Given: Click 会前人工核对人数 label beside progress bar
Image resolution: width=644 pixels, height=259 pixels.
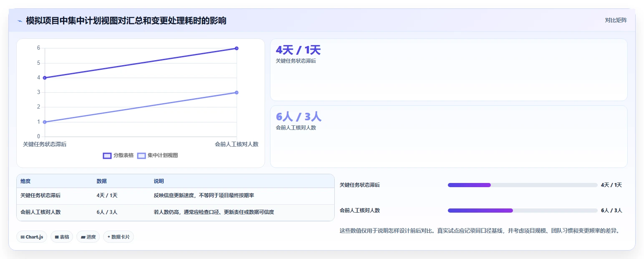Looking at the screenshot, I should coord(360,211).
